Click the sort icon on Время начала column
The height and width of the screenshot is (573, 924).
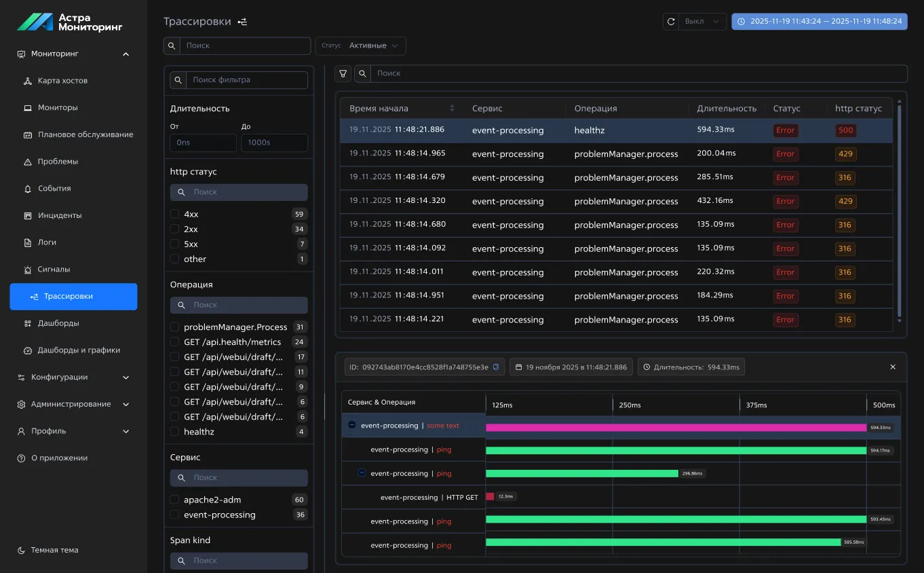click(453, 109)
